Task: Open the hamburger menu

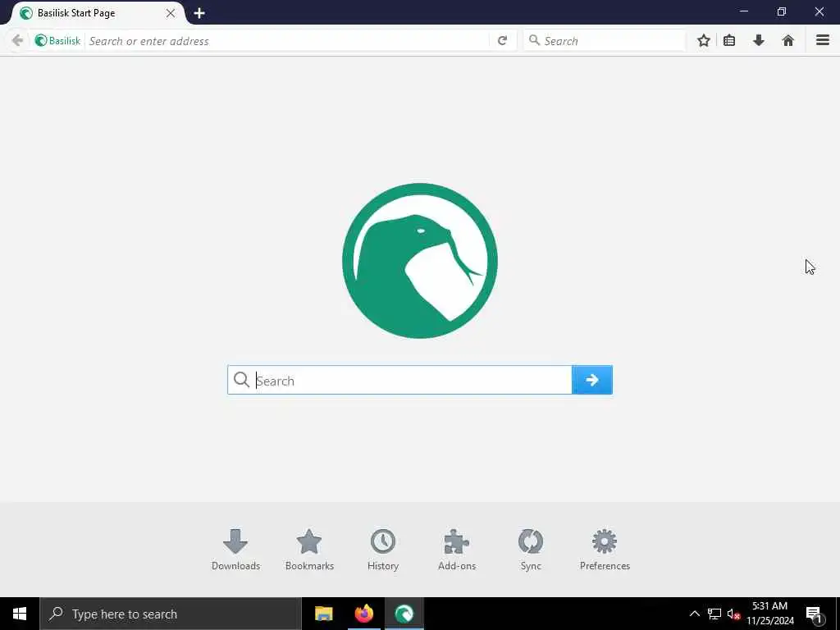Action: [823, 40]
